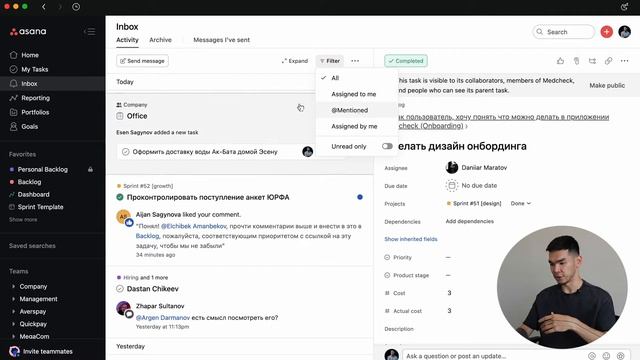Choose @Mentioned filter option
Viewport: 640px width, 360px height.
coord(357,110)
